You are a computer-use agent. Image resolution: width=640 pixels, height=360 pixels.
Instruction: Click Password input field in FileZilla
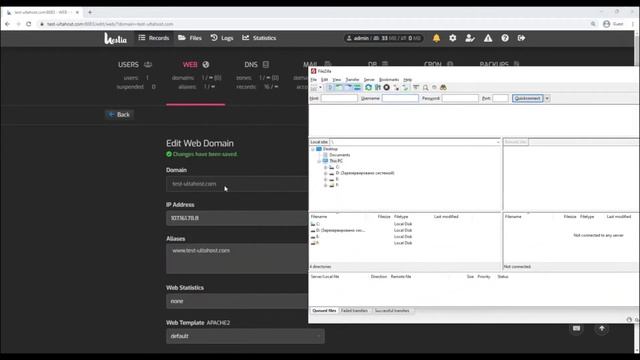pyautogui.click(x=460, y=98)
